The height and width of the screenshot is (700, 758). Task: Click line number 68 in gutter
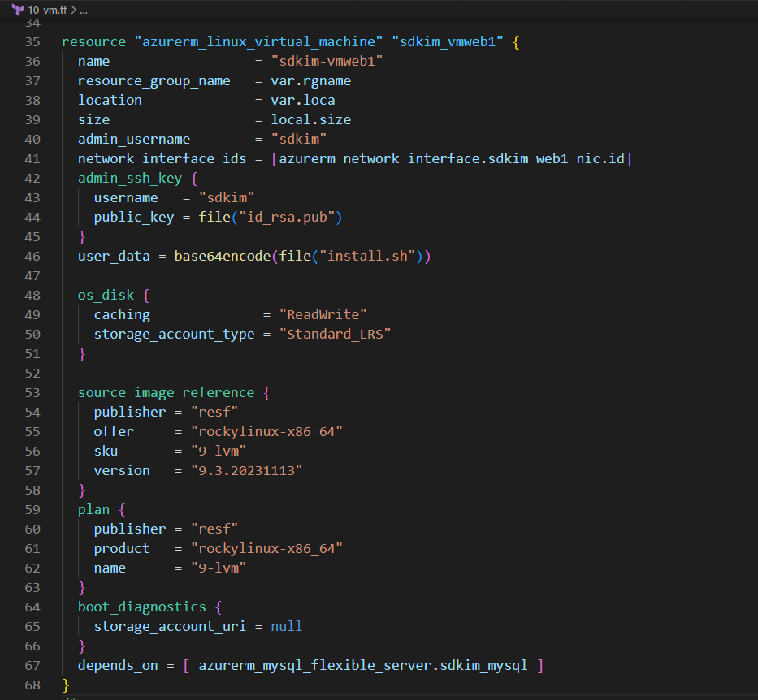(32, 685)
